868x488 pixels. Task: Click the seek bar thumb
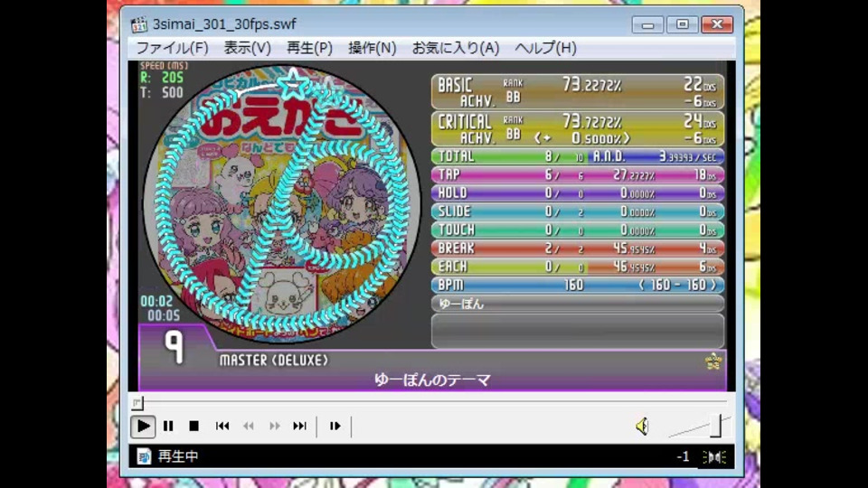pyautogui.click(x=137, y=403)
